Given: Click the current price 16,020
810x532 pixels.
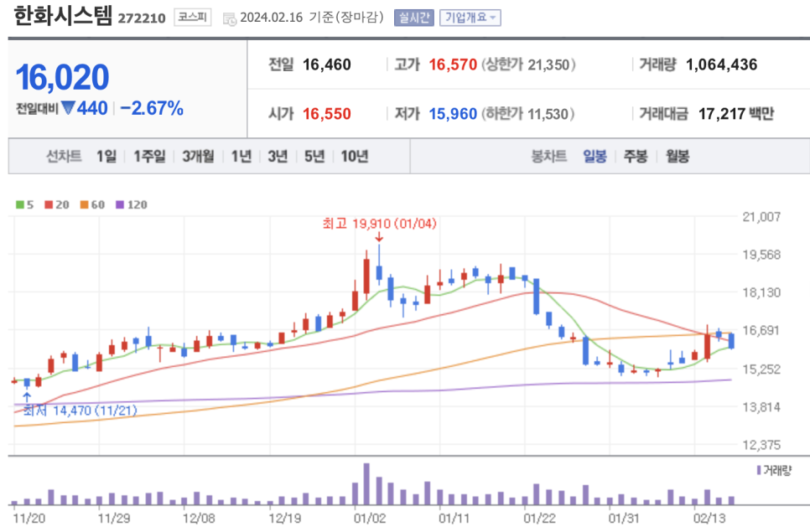Looking at the screenshot, I should tap(63, 77).
